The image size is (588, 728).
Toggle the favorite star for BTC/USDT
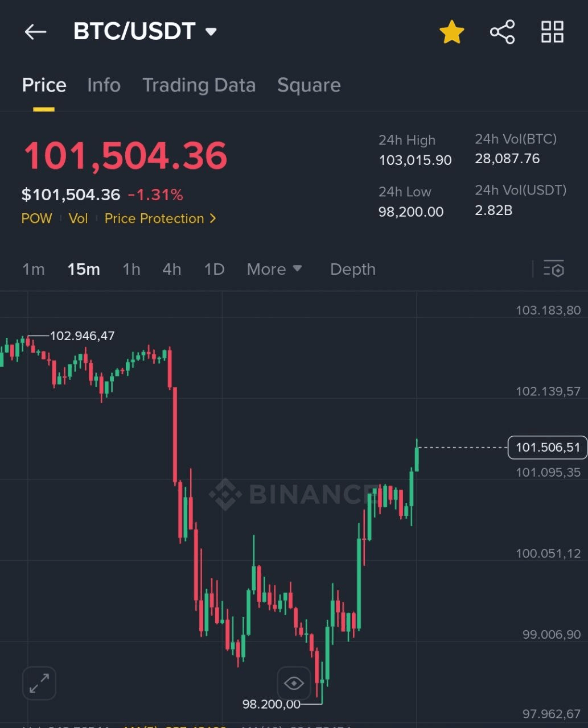pyautogui.click(x=452, y=32)
